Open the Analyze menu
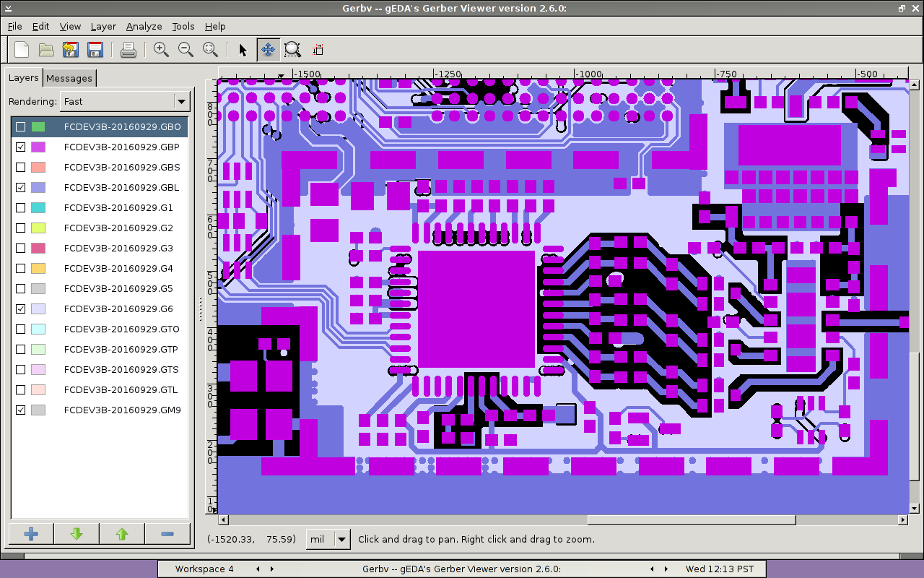The height and width of the screenshot is (578, 924). [x=144, y=26]
